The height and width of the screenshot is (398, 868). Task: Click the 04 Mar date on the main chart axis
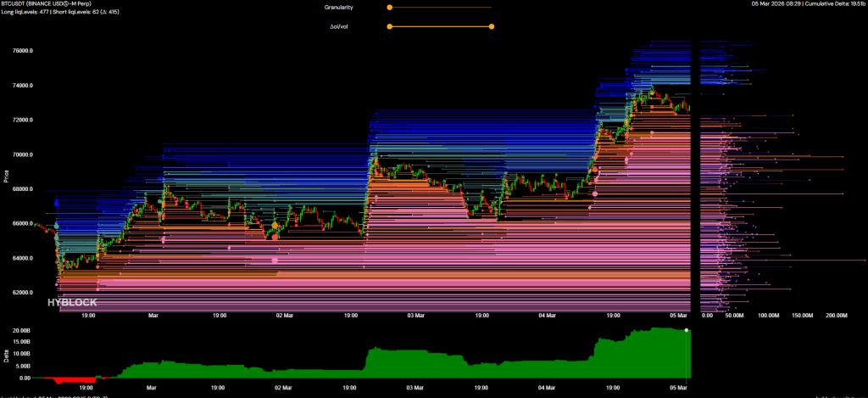click(x=548, y=315)
